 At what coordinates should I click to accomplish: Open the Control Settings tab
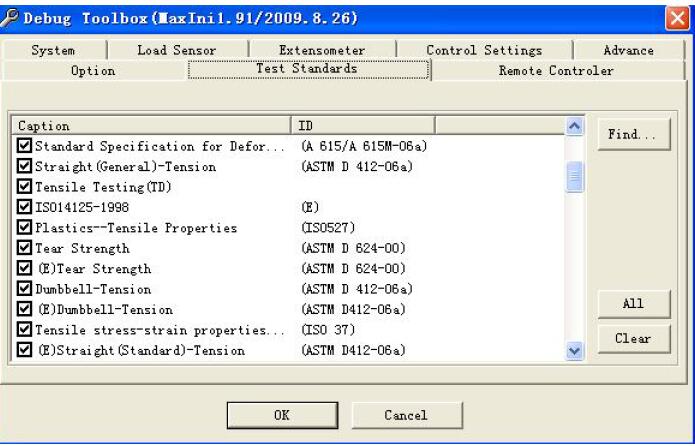[483, 50]
